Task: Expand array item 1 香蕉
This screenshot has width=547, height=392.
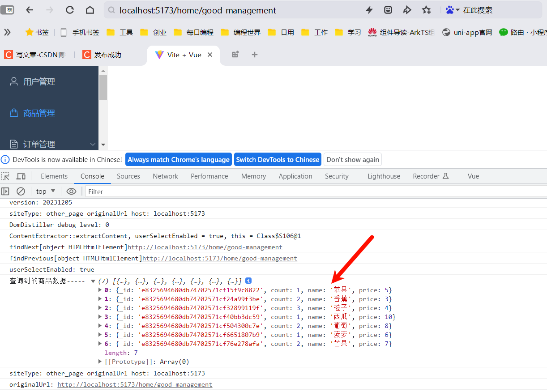Action: tap(100, 299)
